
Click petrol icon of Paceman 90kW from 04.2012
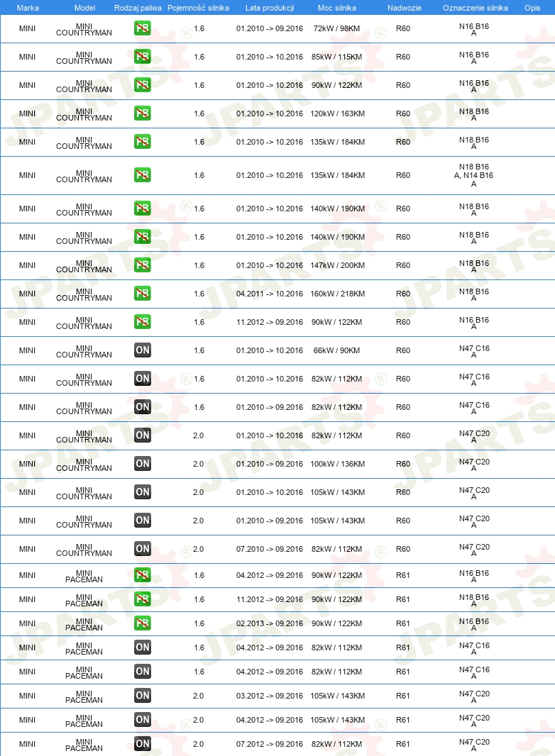[x=143, y=575]
